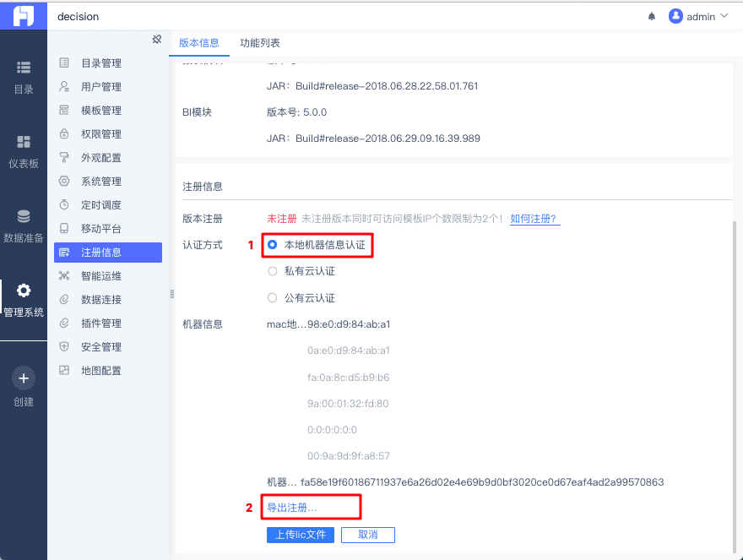Click the 用户管理 person icon
Screen dimensions: 743x560
(x=64, y=86)
